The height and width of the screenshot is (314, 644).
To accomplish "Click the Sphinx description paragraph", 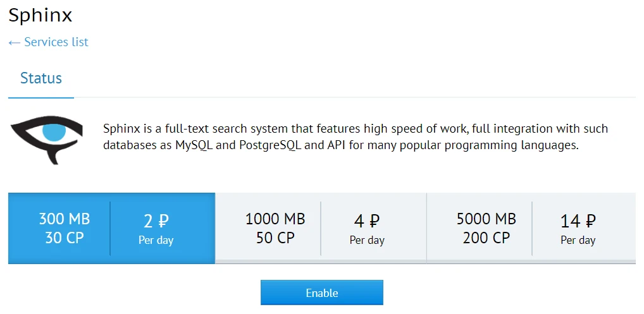I will click(355, 137).
